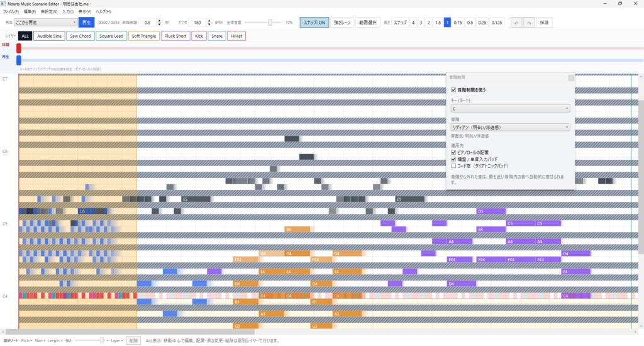Click the 全体音量 master volume slider thumb
This screenshot has width=644, height=346.
[x=270, y=23]
